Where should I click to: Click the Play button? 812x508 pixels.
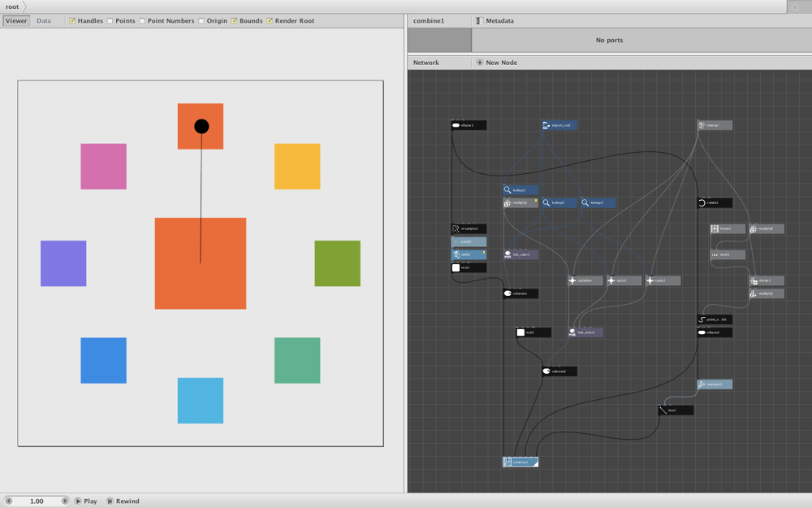tap(85, 501)
